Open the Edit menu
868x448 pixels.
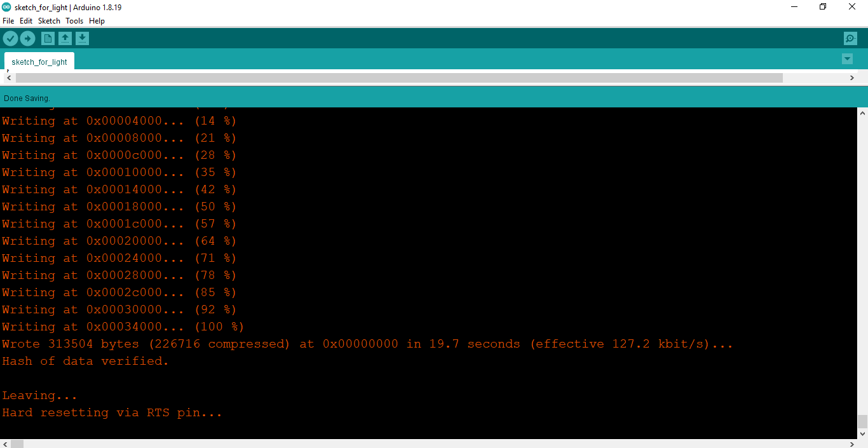point(26,20)
